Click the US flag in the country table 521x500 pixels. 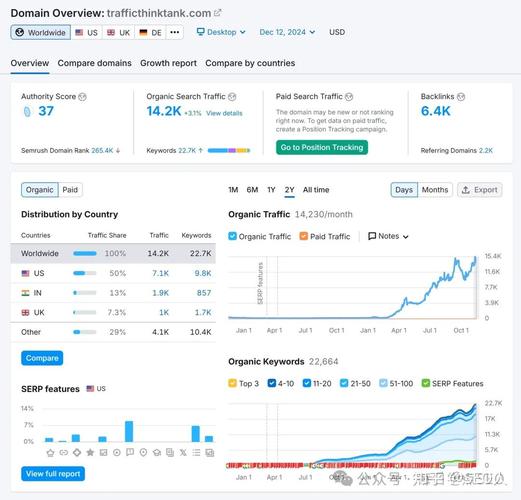pos(25,273)
